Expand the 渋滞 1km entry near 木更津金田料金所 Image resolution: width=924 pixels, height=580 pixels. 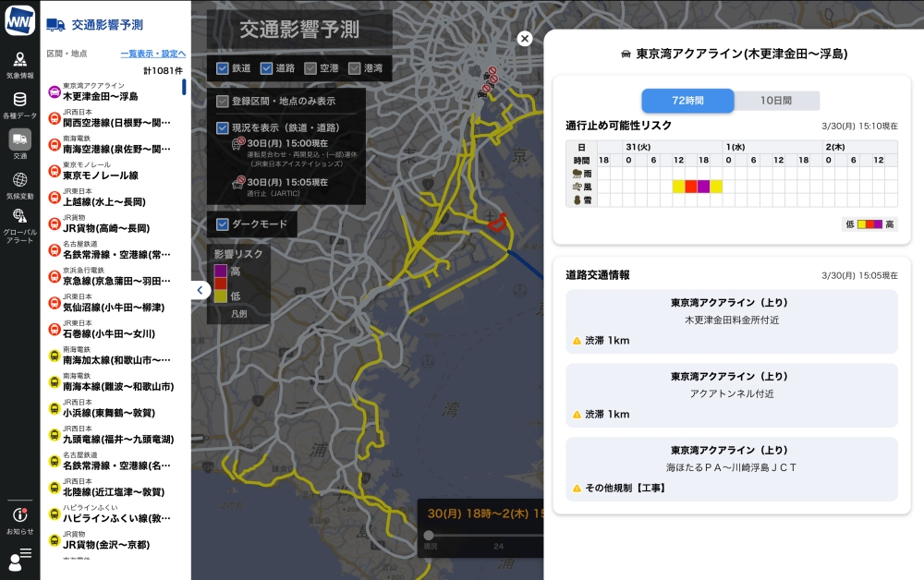tap(731, 321)
